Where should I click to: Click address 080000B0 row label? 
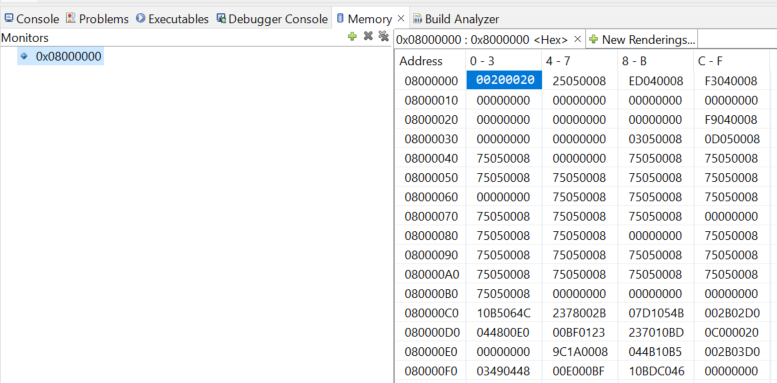click(431, 294)
